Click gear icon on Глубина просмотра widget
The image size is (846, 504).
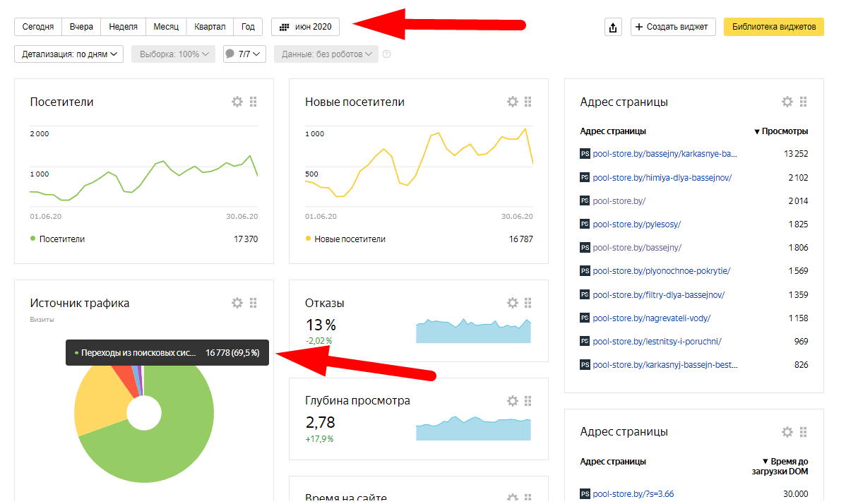pyautogui.click(x=513, y=400)
